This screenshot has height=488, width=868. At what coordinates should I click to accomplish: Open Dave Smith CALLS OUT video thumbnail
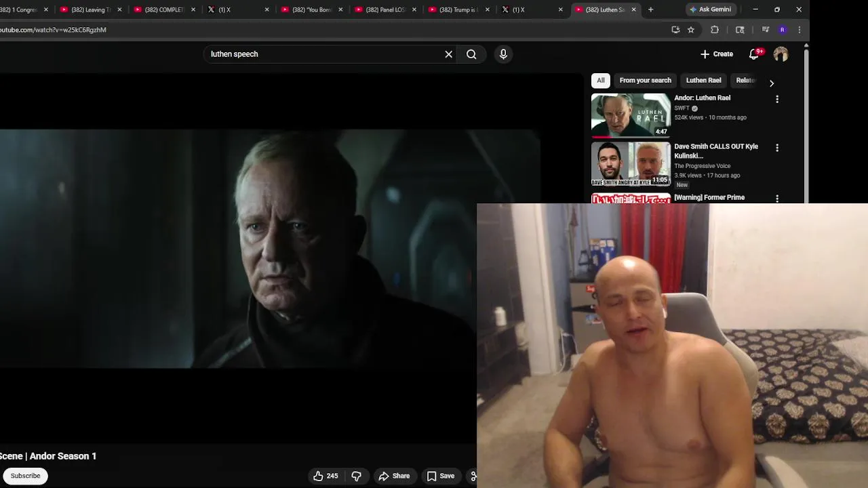coord(631,164)
